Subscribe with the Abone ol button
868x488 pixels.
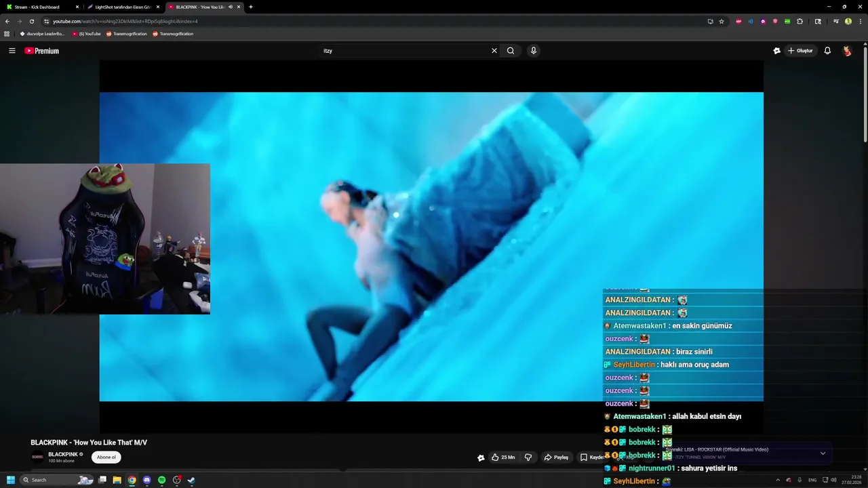(106, 457)
